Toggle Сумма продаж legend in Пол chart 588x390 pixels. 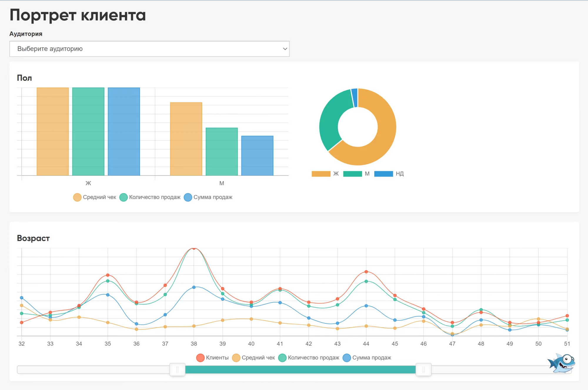[208, 197]
